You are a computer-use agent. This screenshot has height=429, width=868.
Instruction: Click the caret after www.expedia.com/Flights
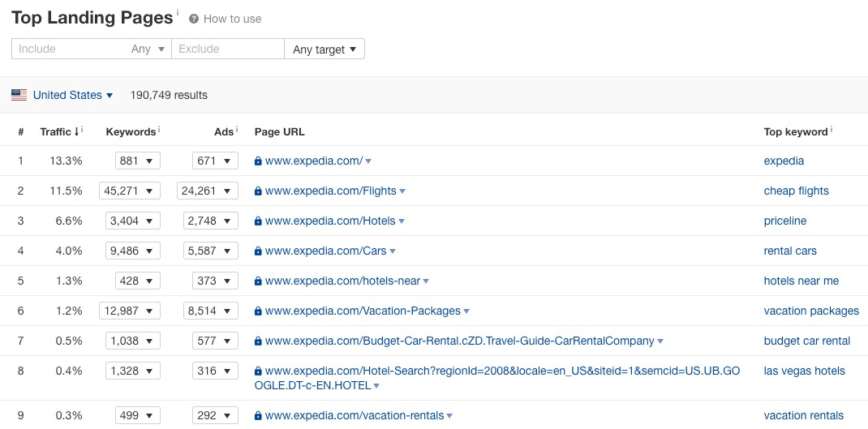(x=402, y=191)
